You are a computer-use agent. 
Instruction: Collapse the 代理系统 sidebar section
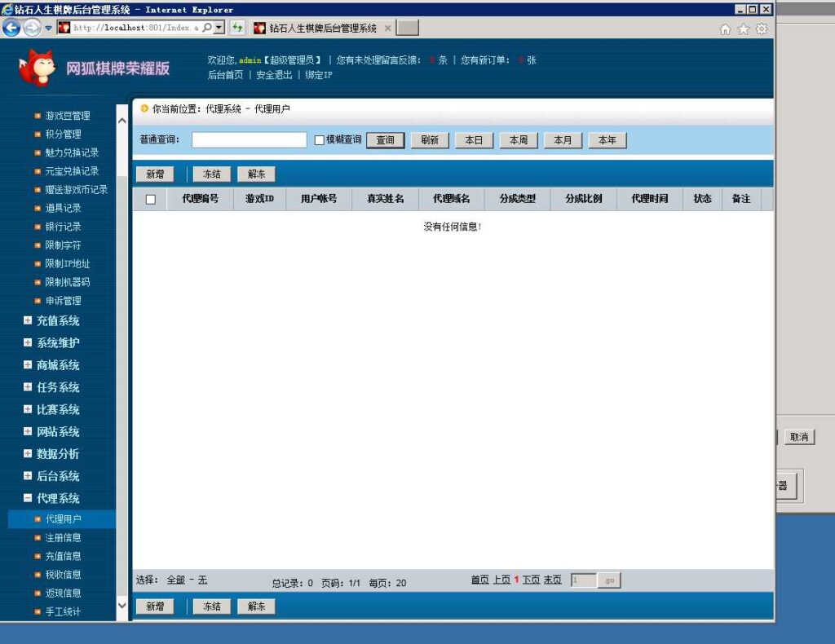pyautogui.click(x=28, y=498)
